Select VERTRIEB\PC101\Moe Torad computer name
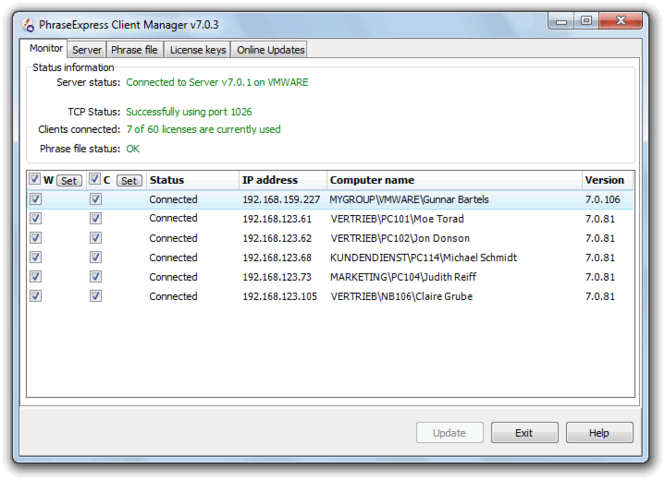The height and width of the screenshot is (480, 665). pos(397,219)
